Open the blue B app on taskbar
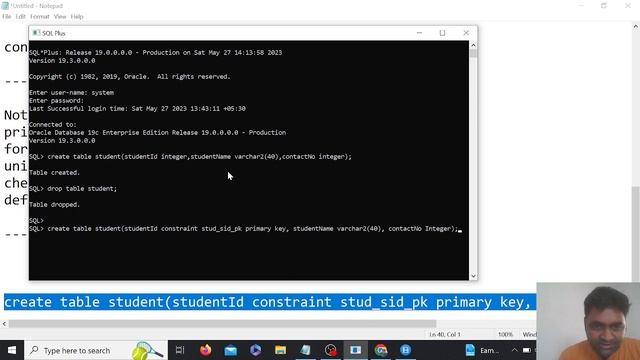The height and width of the screenshot is (360, 640). (x=405, y=350)
